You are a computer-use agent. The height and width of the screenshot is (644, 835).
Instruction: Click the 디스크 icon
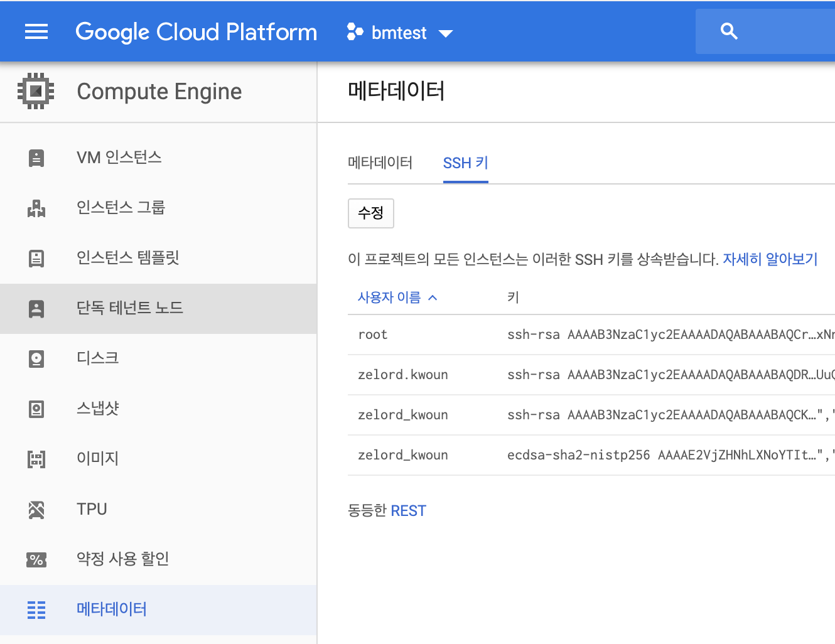[36, 358]
